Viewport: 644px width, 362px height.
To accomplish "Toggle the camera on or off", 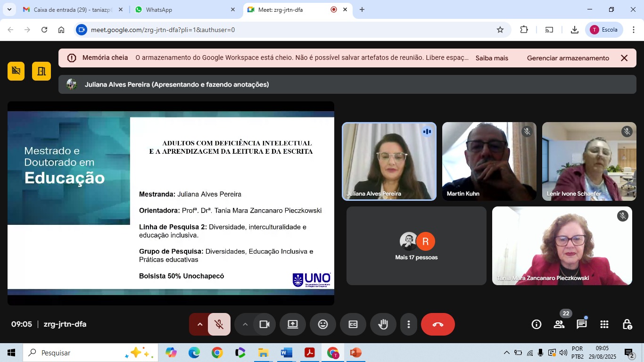I will 264,324.
